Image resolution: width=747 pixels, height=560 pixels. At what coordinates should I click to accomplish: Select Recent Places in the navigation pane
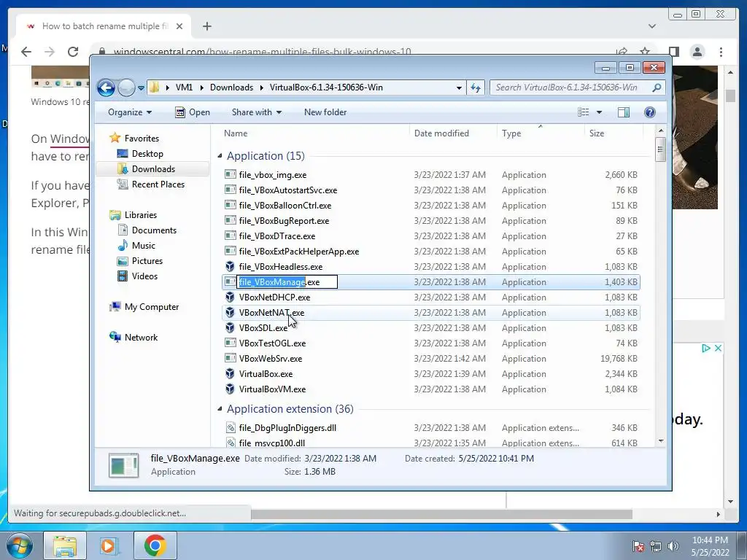pyautogui.click(x=158, y=184)
